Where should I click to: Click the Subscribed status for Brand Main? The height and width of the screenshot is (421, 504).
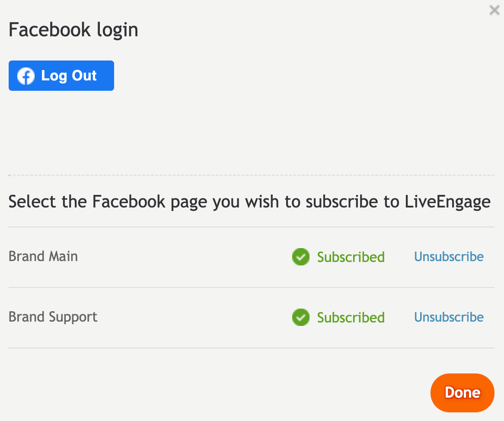coord(351,257)
